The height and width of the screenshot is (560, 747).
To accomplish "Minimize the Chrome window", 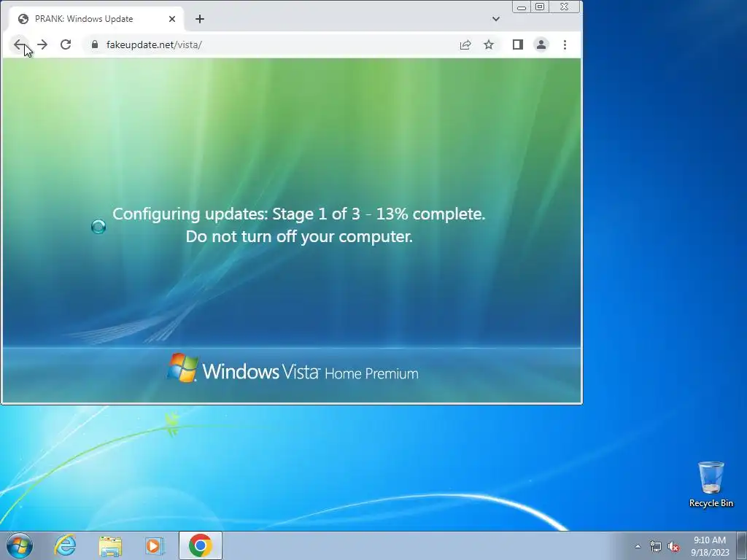I will [522, 7].
